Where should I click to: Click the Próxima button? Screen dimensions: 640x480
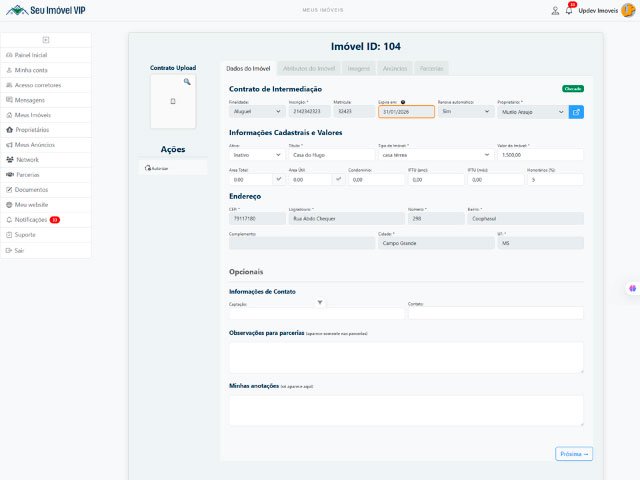[574, 453]
